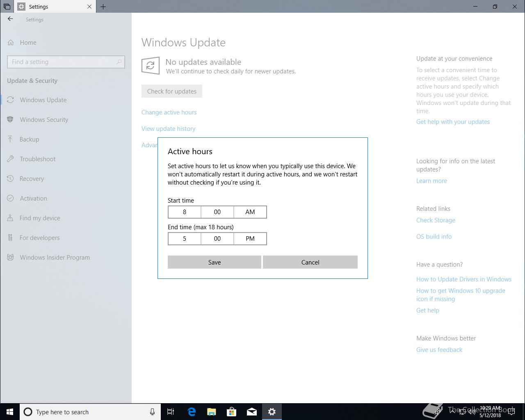This screenshot has width=525, height=420.
Task: Change the start time hour value
Action: click(185, 212)
